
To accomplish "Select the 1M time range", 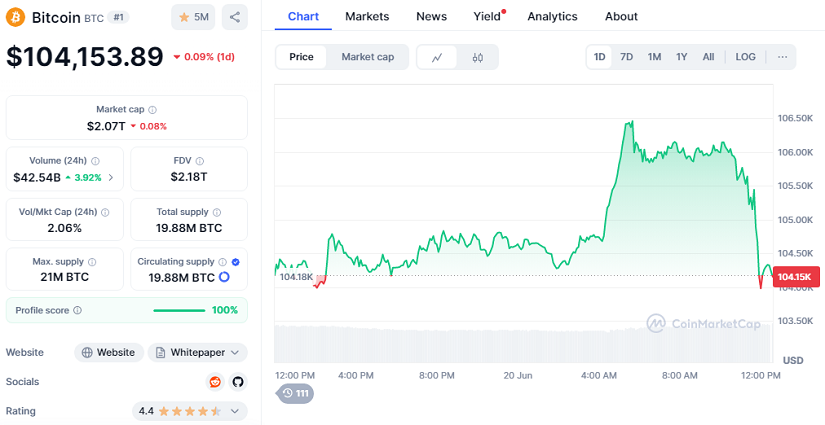I will click(x=654, y=57).
